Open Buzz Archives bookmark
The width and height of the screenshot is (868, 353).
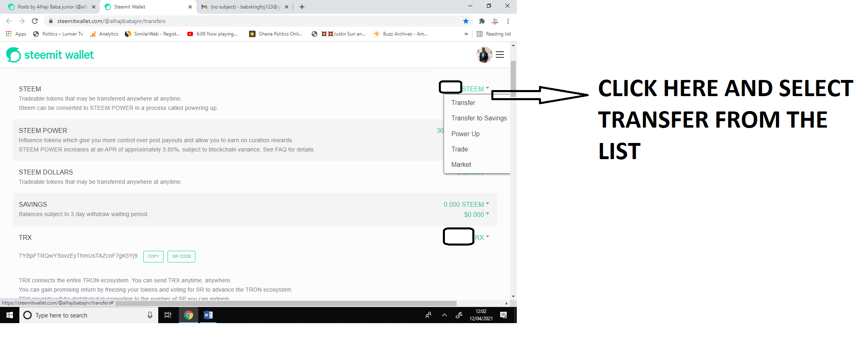click(x=400, y=34)
